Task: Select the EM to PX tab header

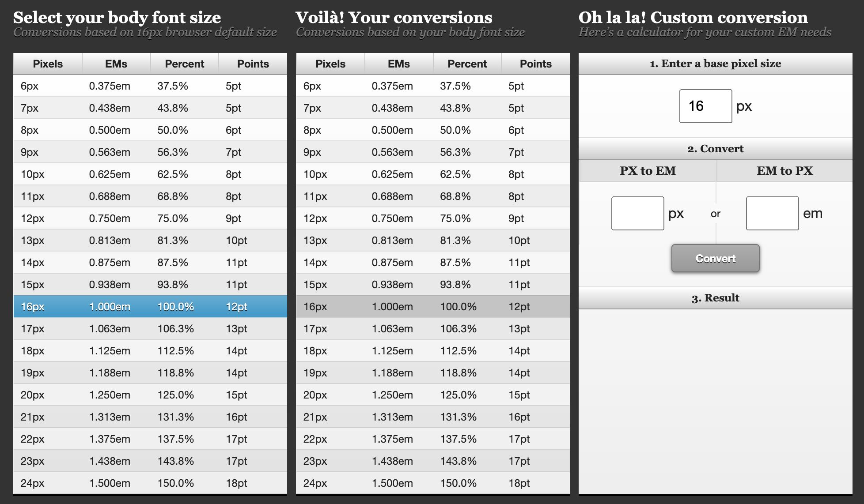Action: (784, 171)
